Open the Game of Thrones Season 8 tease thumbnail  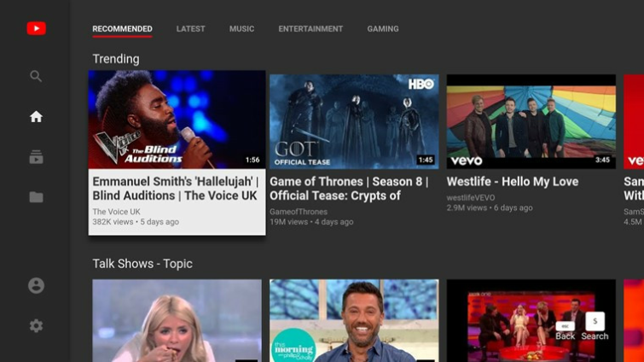point(354,121)
